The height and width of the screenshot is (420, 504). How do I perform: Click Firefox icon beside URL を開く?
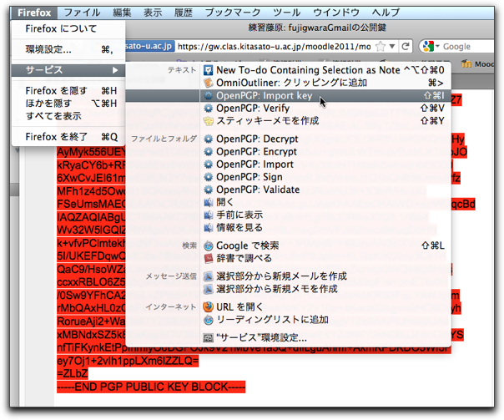[209, 306]
